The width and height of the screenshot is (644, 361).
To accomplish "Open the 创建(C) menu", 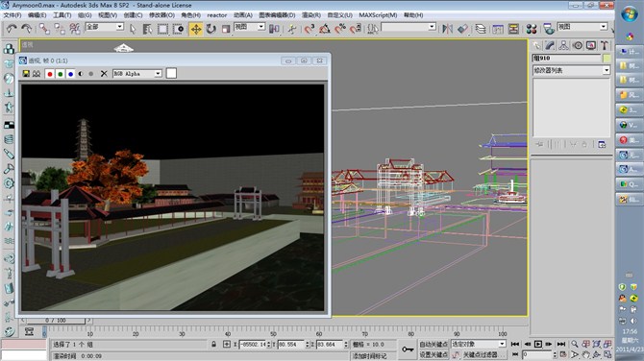I will [x=133, y=15].
